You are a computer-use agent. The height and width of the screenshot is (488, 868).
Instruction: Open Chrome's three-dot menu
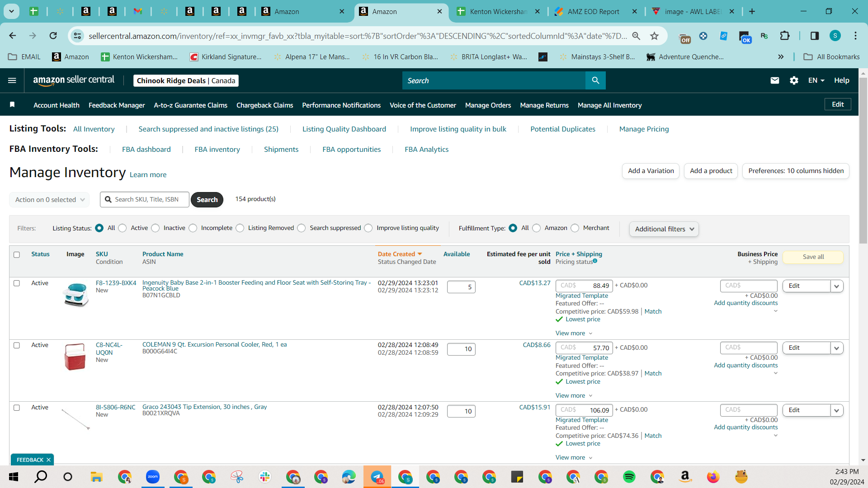tap(855, 36)
